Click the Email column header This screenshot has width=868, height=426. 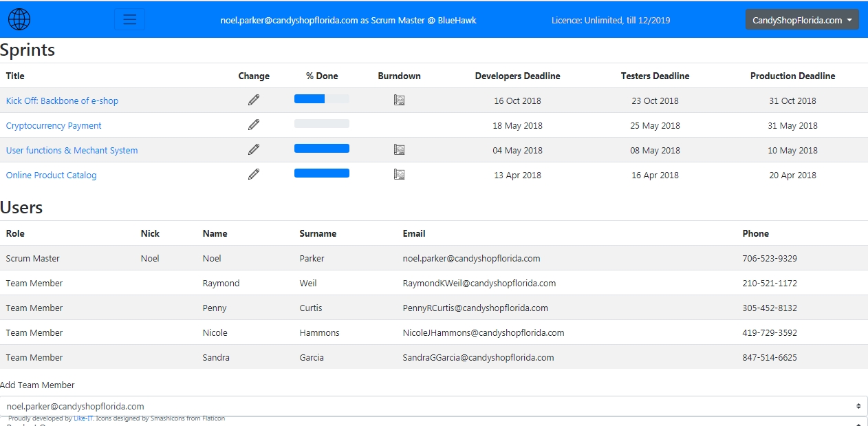click(x=414, y=233)
